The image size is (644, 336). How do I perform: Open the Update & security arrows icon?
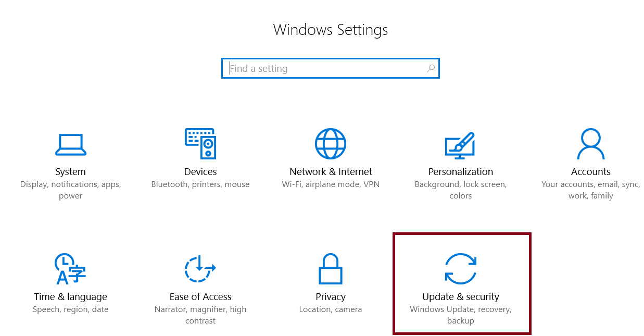coord(461,269)
